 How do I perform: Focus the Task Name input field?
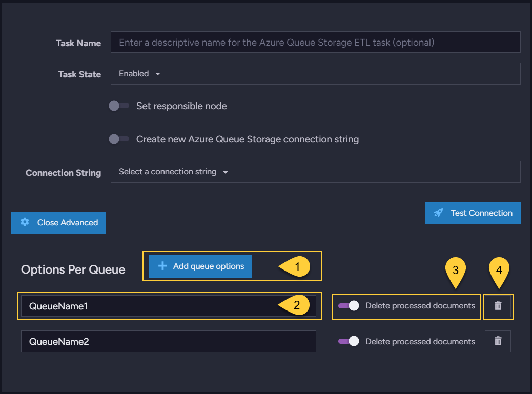(x=316, y=42)
